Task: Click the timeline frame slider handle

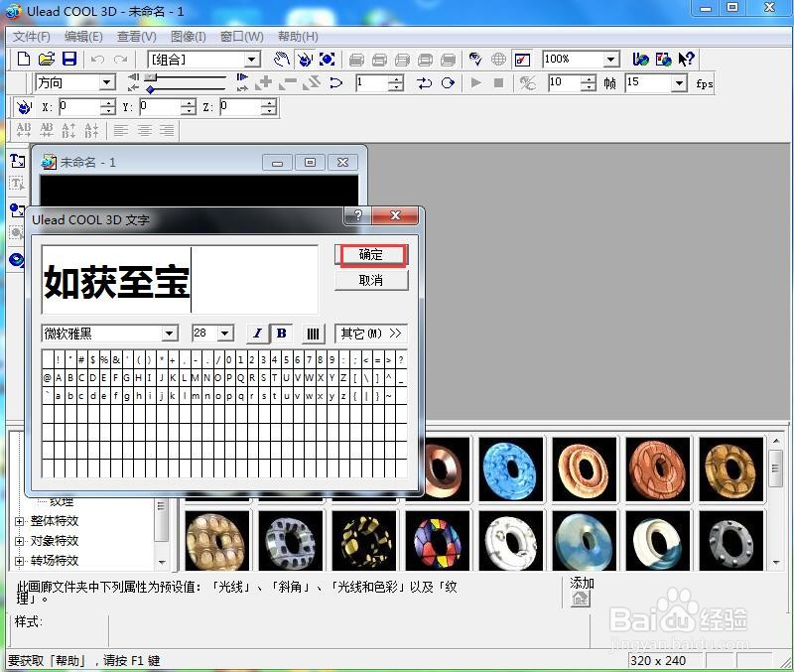Action: click(151, 77)
